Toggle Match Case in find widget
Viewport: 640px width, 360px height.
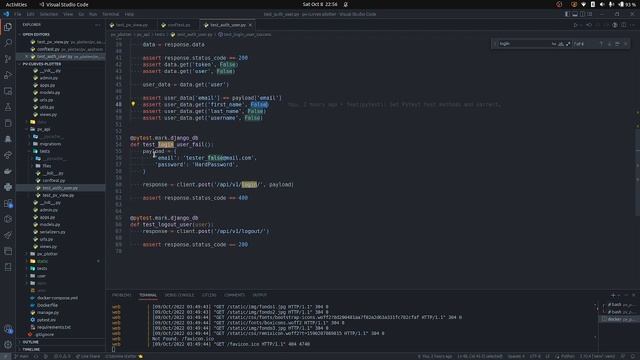554,44
